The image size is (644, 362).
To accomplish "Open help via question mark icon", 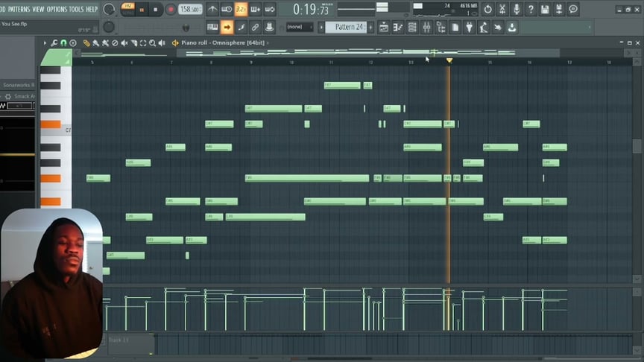I will pos(531,9).
